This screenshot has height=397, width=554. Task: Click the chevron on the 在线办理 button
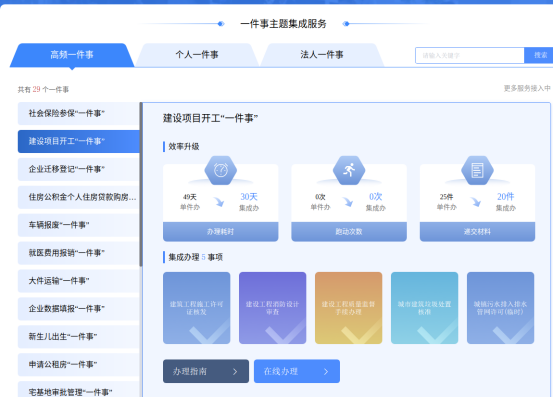point(326,372)
